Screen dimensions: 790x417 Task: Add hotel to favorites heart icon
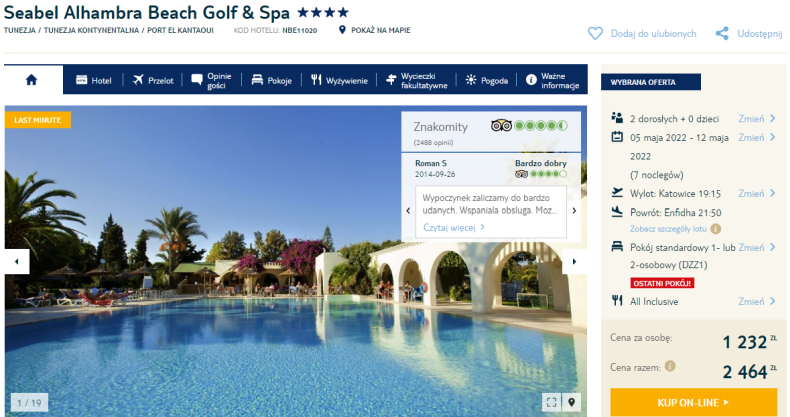click(595, 34)
